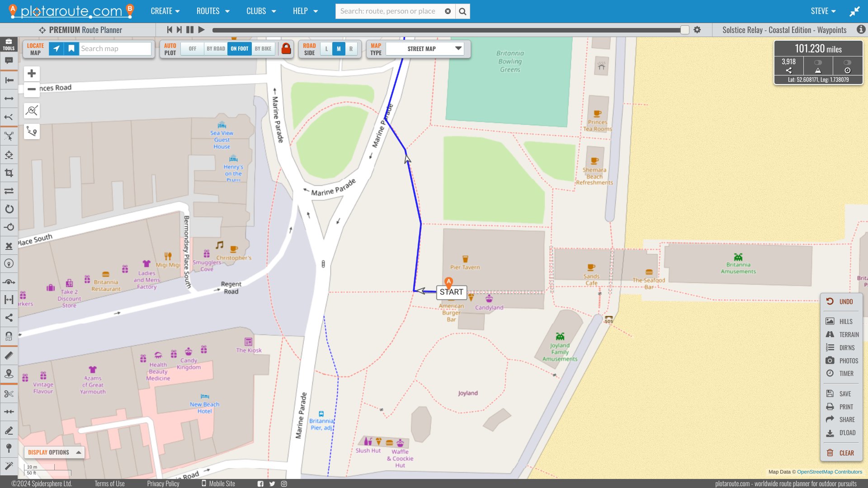868x488 pixels.
Task: Select the arrow-to-bar route start tool
Action: click(9, 80)
